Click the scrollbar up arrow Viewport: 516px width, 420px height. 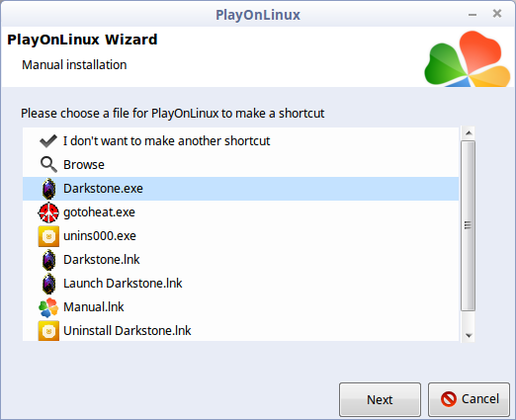[x=469, y=133]
